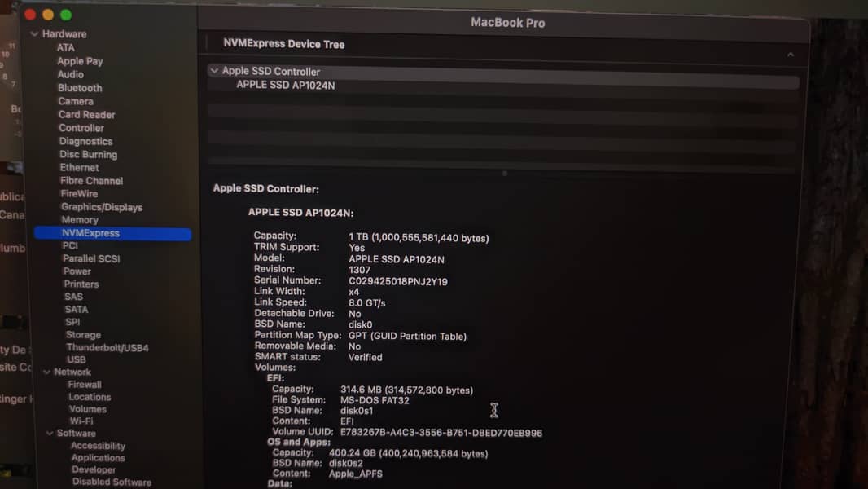This screenshot has height=489, width=868.
Task: Select Controller in the sidebar
Action: click(x=81, y=128)
